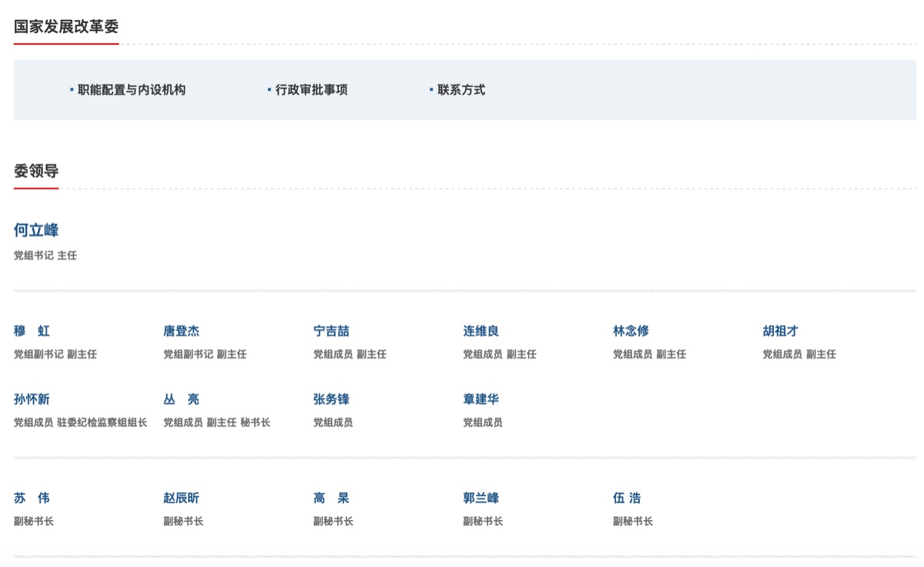Click the name 伍浩
The width and height of the screenshot is (924, 567).
point(627,498)
